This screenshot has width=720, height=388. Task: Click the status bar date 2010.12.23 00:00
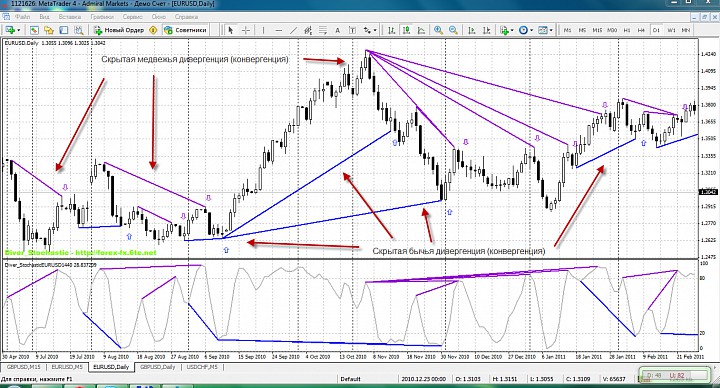pyautogui.click(x=423, y=379)
